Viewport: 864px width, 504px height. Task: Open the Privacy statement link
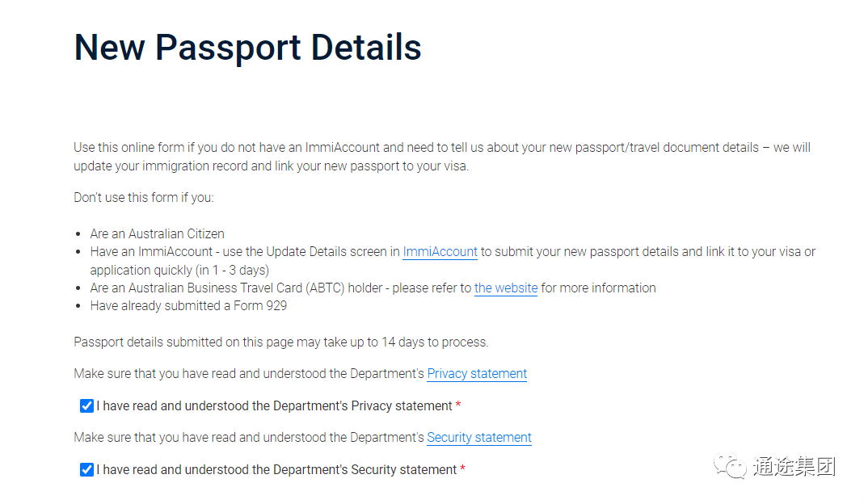tap(477, 373)
